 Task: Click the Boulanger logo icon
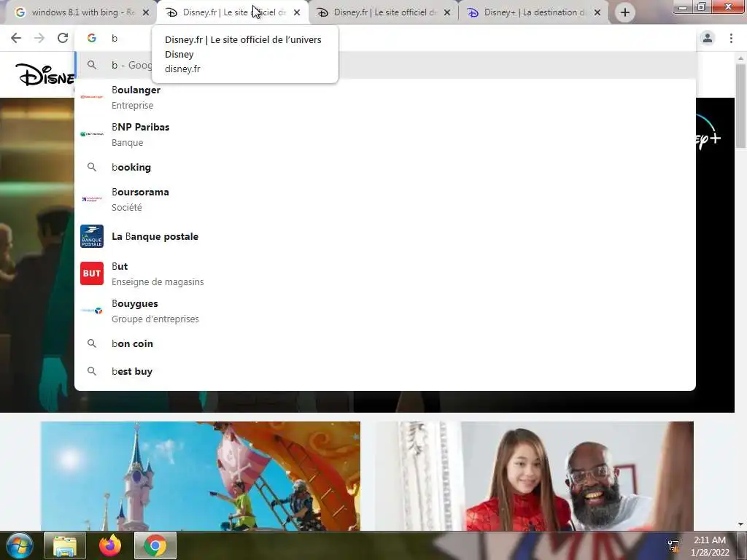[92, 97]
